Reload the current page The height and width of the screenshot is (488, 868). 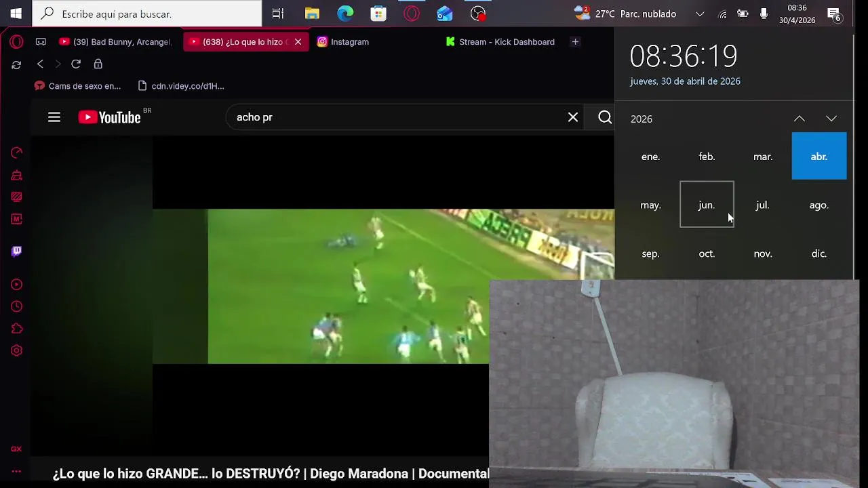pyautogui.click(x=76, y=64)
